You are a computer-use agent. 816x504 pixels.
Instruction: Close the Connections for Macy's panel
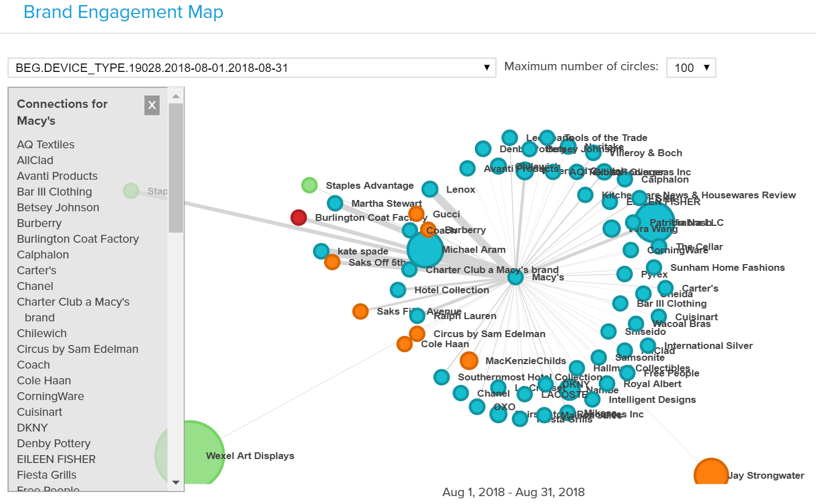[152, 105]
